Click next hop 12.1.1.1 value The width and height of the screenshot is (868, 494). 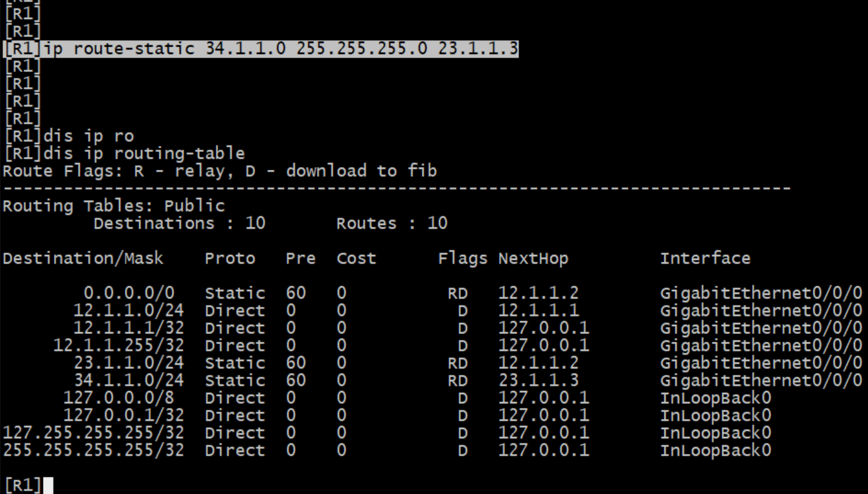click(538, 311)
